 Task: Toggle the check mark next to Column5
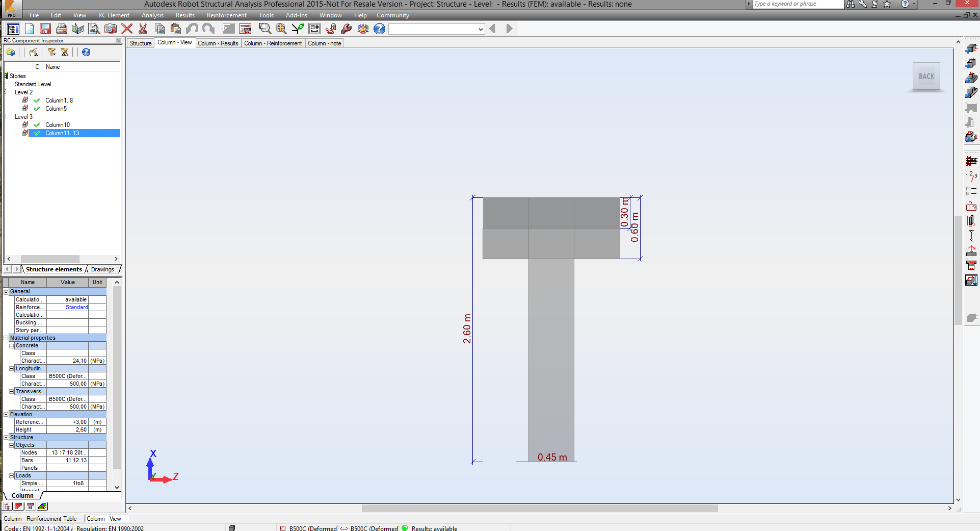click(37, 108)
